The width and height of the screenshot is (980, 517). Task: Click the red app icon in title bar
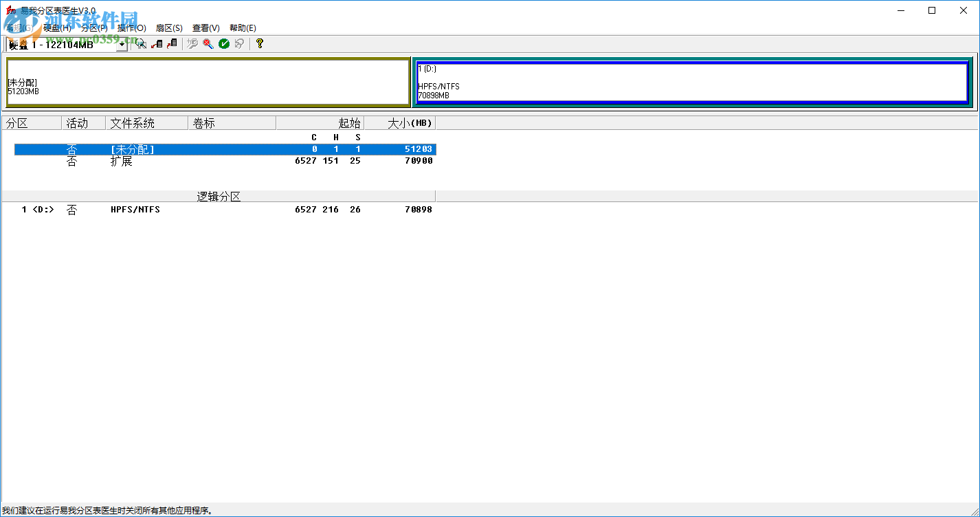point(10,10)
